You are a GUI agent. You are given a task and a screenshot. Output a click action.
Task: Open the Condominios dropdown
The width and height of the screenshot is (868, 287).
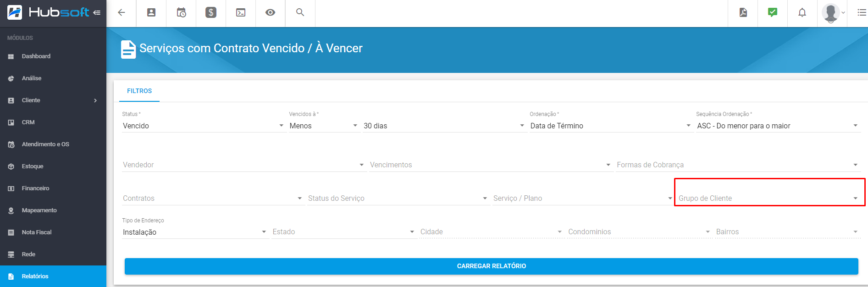639,232
